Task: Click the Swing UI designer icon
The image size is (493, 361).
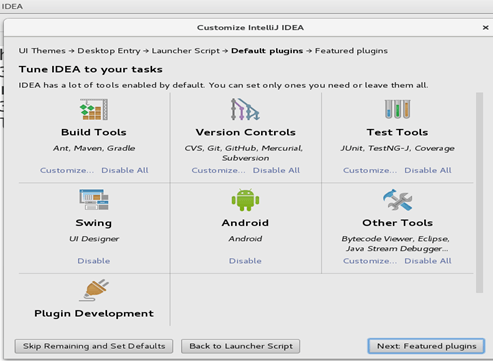Action: pyautogui.click(x=94, y=200)
